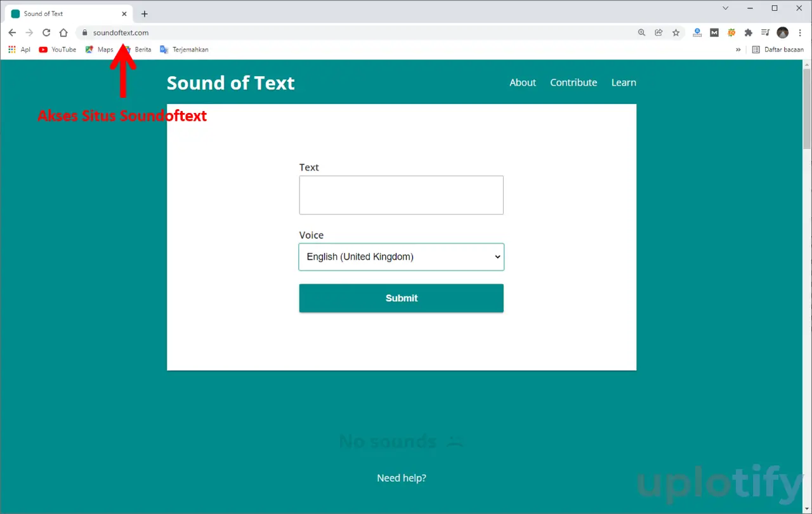Open the Contribute page link
The width and height of the screenshot is (812, 514).
click(x=573, y=82)
